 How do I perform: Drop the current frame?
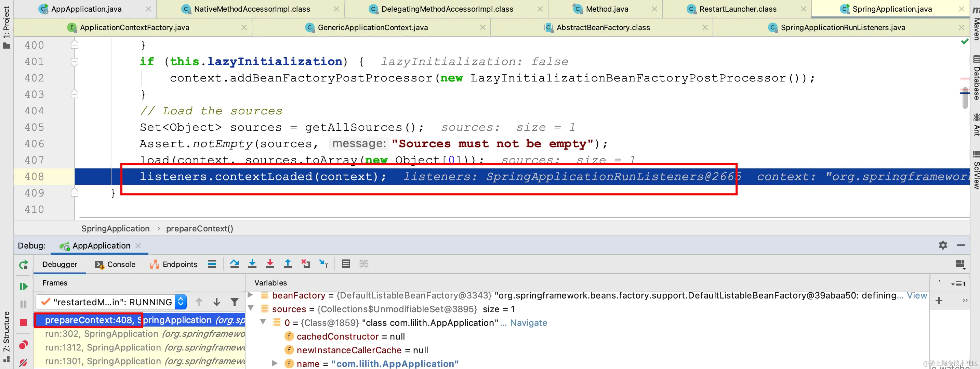(x=305, y=264)
